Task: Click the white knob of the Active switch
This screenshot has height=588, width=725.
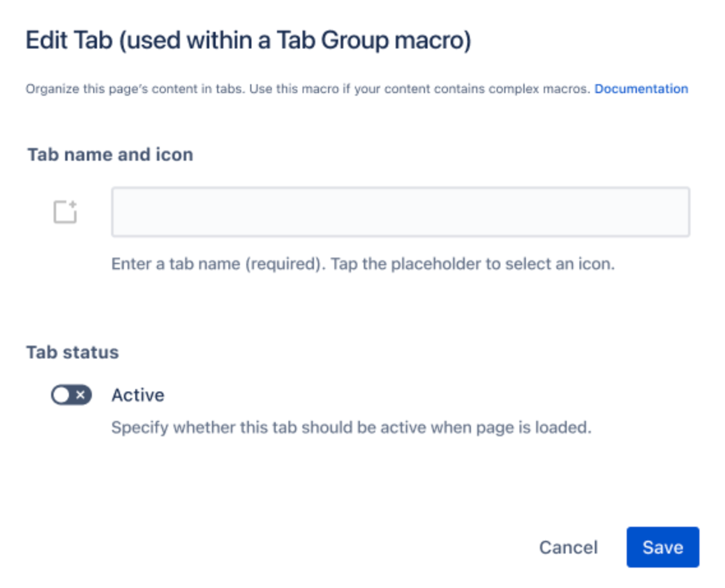Action: [61, 395]
